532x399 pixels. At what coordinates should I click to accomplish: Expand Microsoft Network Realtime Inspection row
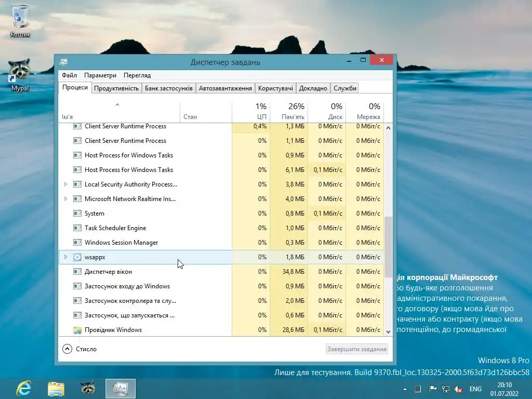66,199
